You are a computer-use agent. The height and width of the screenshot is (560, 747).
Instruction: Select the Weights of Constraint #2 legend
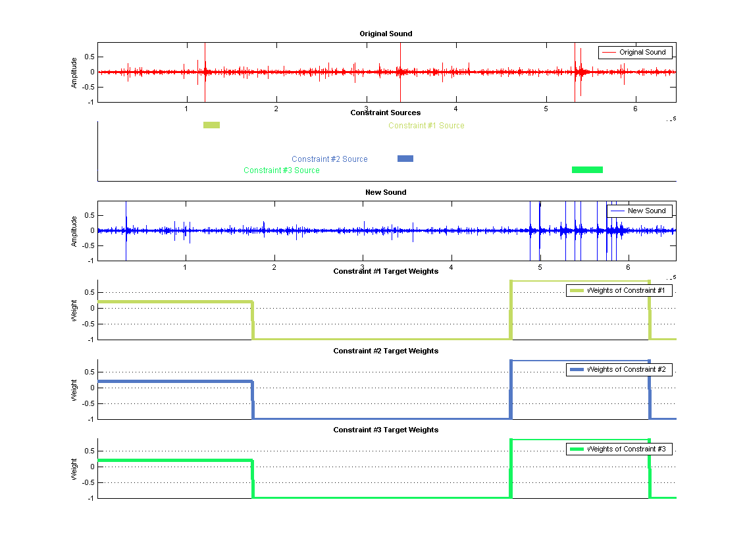[x=619, y=370]
